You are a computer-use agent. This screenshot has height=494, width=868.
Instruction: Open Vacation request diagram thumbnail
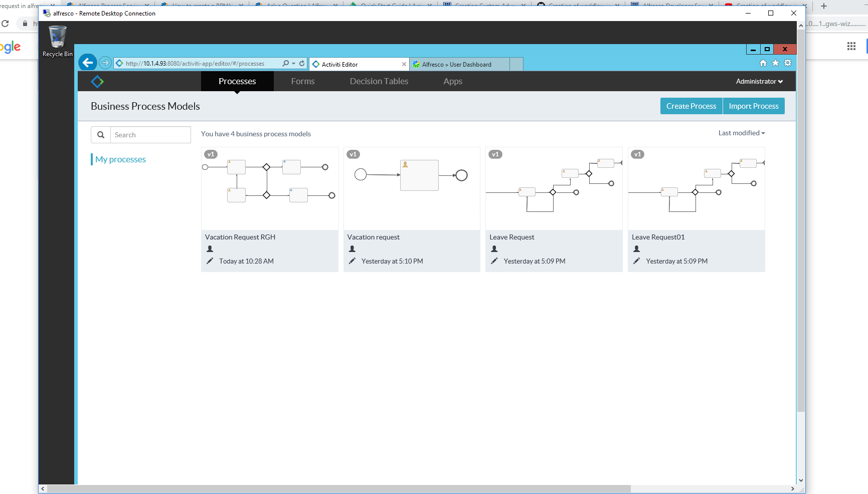412,188
